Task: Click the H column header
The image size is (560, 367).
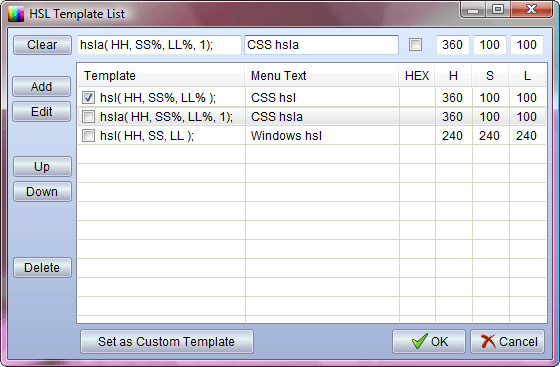Action: click(453, 76)
